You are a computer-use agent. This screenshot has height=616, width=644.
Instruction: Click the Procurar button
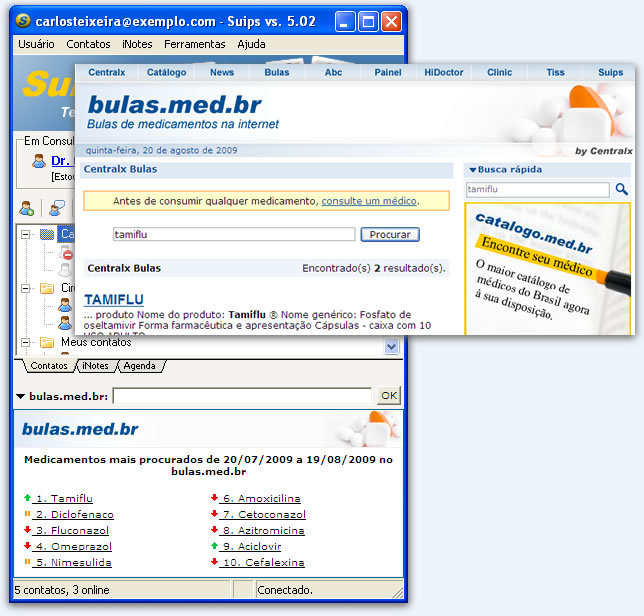coord(390,234)
